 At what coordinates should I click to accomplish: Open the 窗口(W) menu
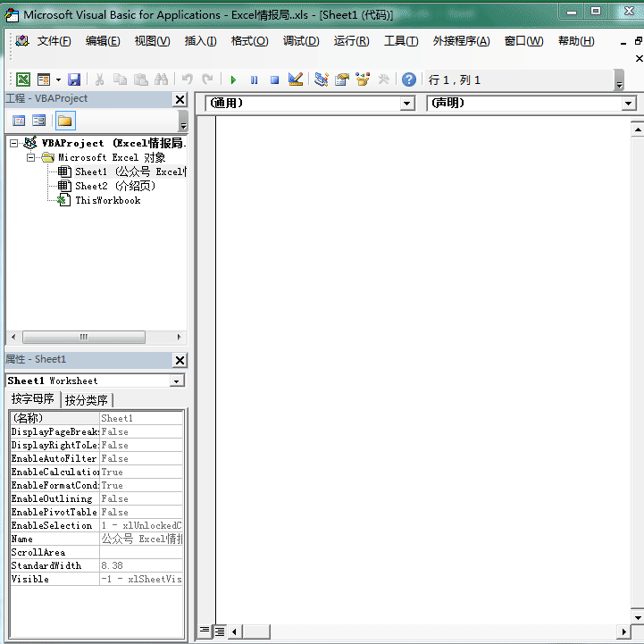[523, 41]
